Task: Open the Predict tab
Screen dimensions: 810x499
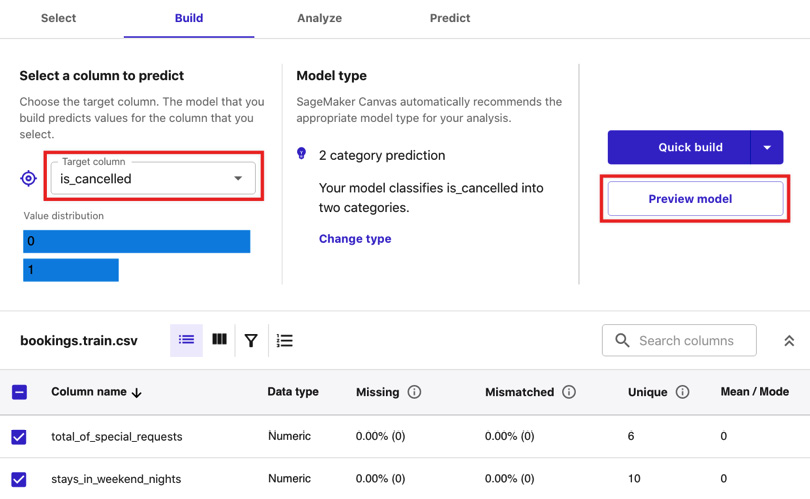Action: (x=450, y=18)
